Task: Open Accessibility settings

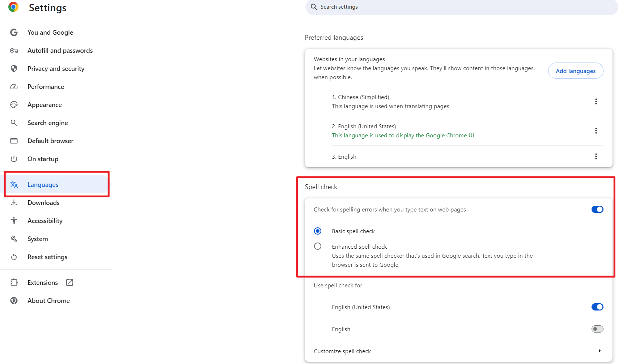Action: 45,221
